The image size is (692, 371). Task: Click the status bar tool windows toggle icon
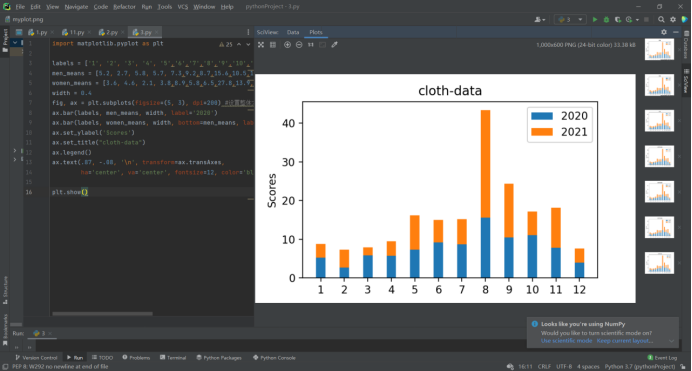[x=5, y=367]
